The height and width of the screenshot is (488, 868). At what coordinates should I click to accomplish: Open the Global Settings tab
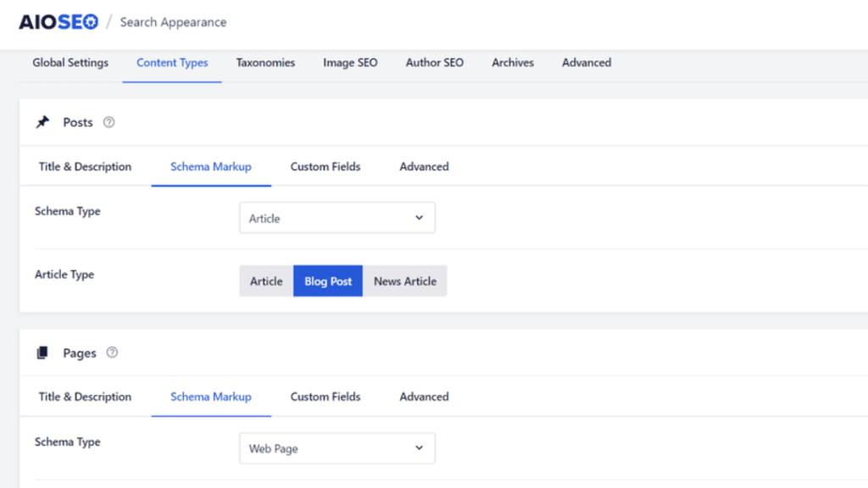coord(70,63)
